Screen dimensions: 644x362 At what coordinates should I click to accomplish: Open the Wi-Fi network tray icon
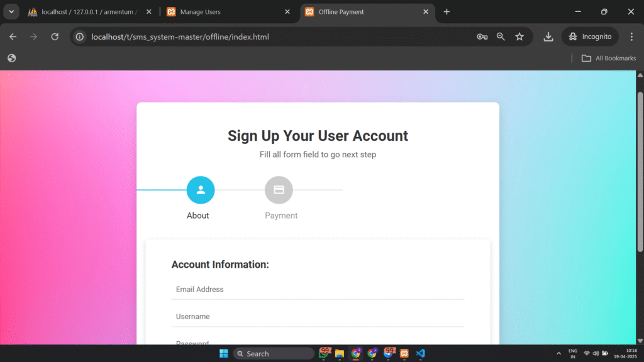point(587,353)
